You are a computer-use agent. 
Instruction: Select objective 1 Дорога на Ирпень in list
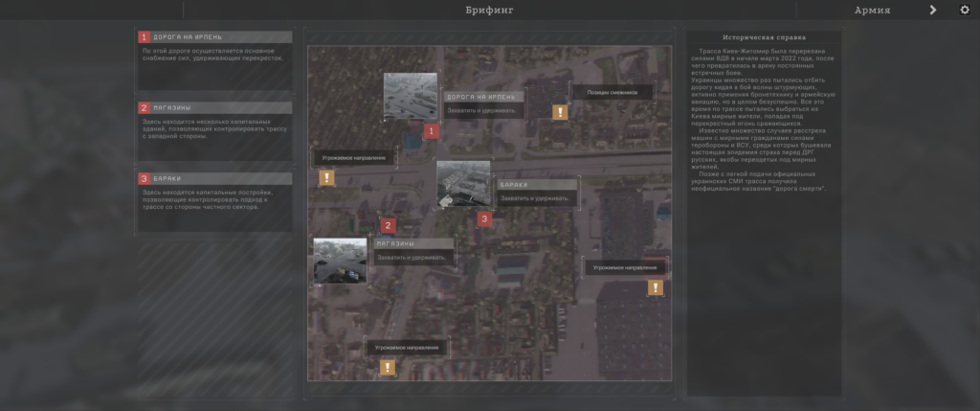coord(214,37)
